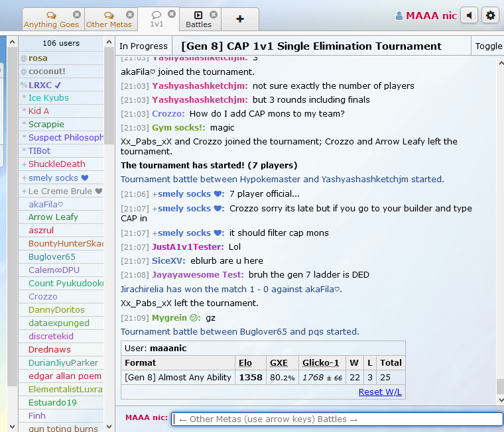The width and height of the screenshot is (504, 432).
Task: Select TIBot in the user list
Action: (x=61, y=150)
